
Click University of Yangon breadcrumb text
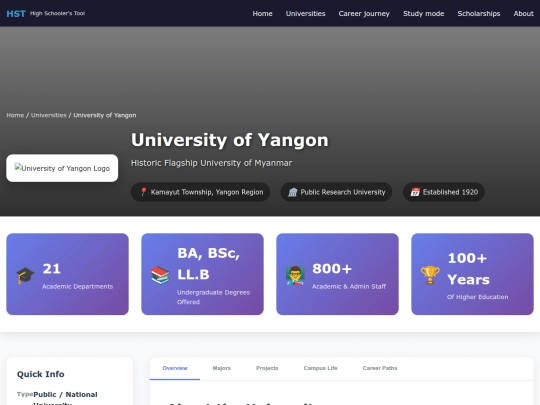[105, 115]
